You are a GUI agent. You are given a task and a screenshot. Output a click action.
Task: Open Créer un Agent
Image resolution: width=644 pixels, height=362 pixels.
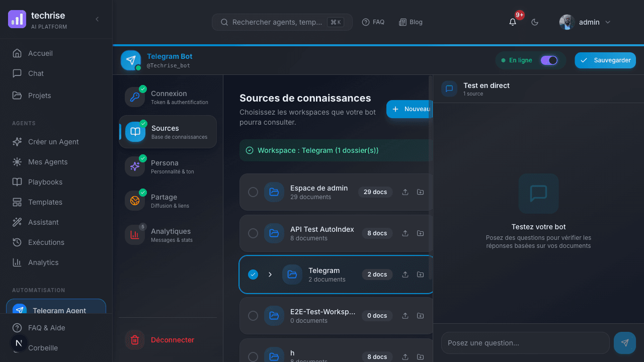coord(56,142)
